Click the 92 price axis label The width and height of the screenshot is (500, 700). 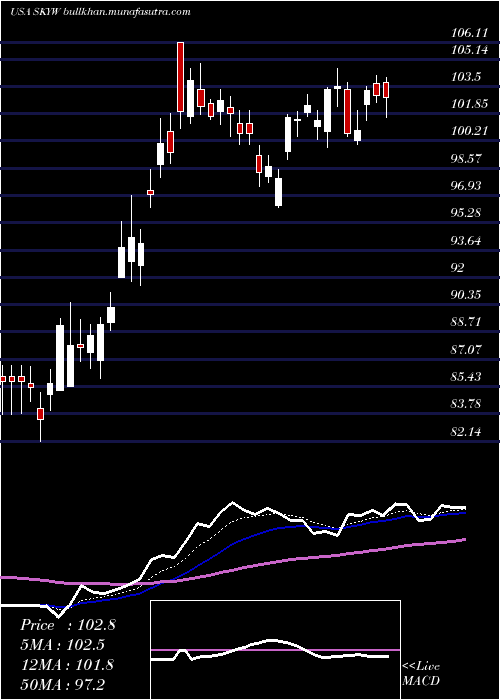coord(458,268)
